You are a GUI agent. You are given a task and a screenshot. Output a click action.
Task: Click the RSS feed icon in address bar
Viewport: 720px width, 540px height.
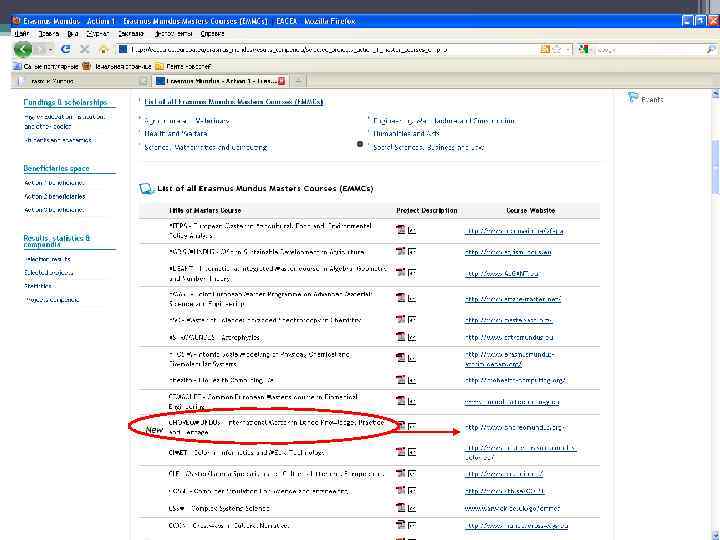(x=545, y=49)
